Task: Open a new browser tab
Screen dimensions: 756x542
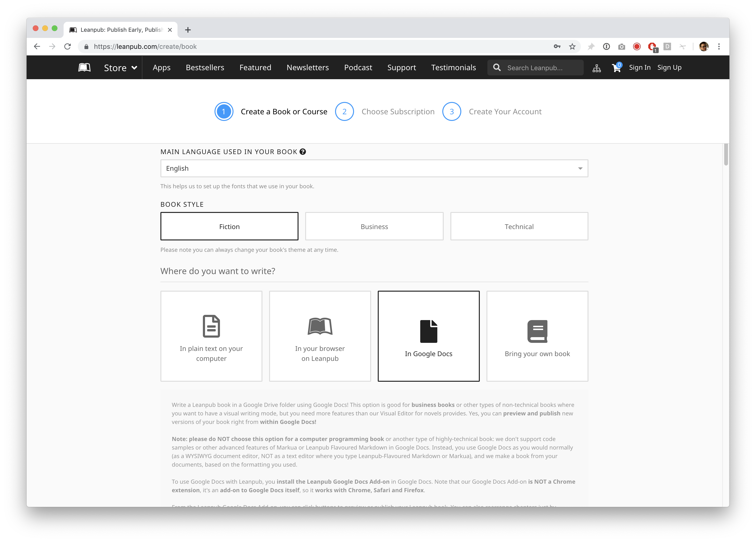Action: point(188,30)
